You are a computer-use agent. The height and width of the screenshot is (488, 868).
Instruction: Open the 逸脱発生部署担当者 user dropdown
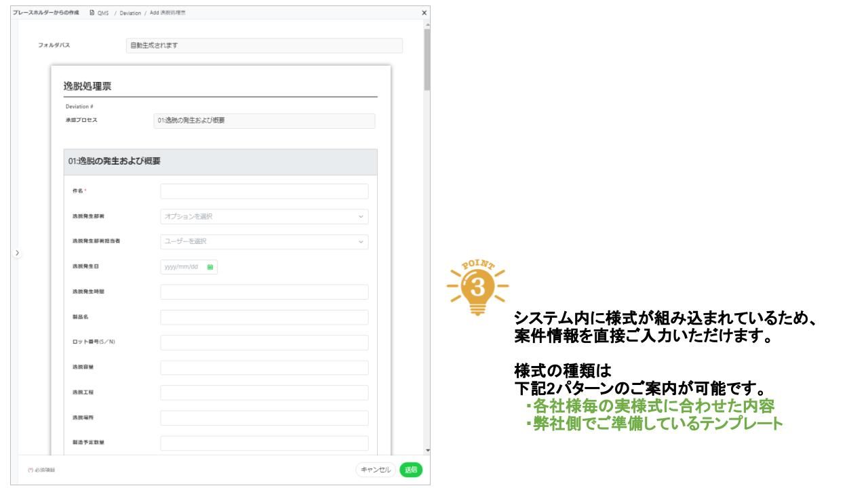(264, 242)
